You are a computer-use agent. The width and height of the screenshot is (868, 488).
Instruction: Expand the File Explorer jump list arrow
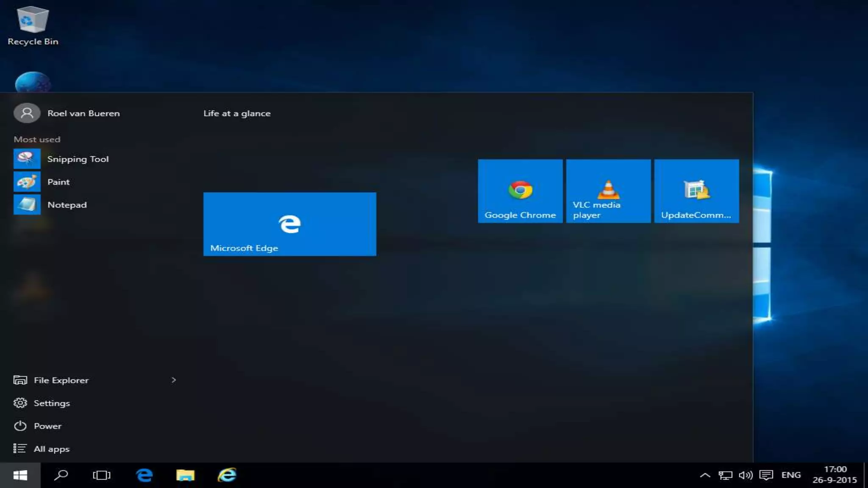(173, 380)
